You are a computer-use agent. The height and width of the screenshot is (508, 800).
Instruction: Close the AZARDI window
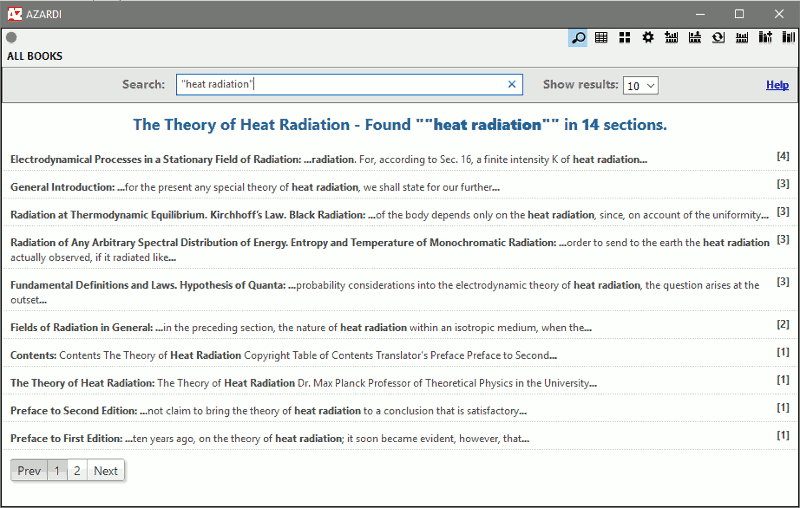pyautogui.click(x=779, y=14)
